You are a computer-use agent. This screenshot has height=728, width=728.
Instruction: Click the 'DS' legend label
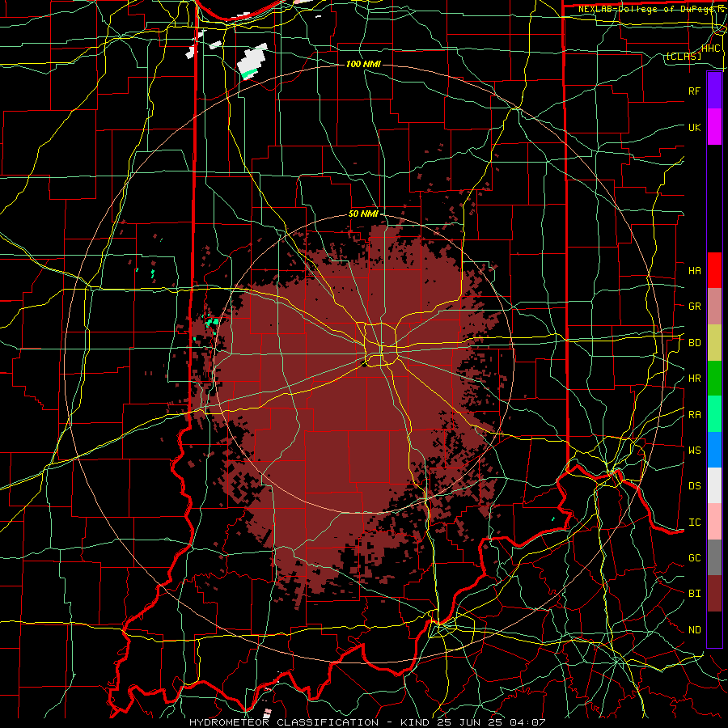click(x=694, y=486)
